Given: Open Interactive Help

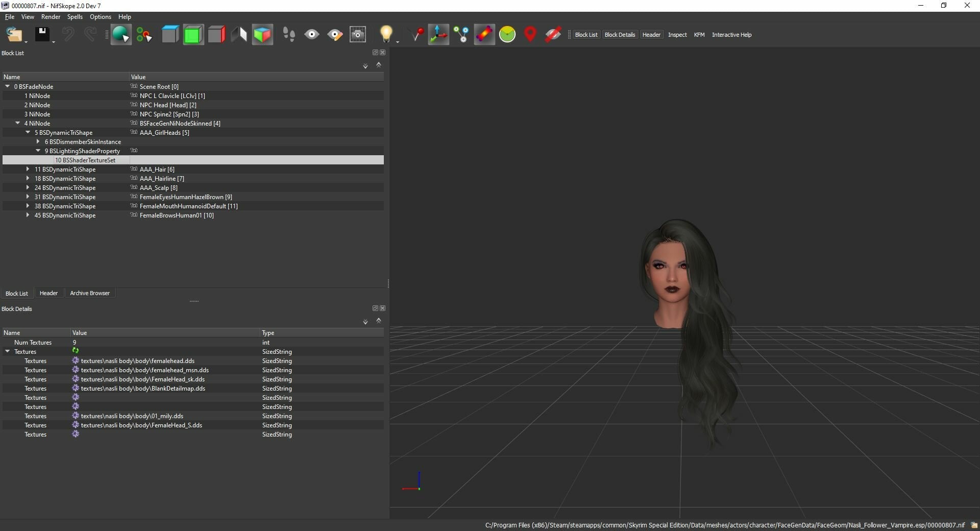Looking at the screenshot, I should (731, 35).
